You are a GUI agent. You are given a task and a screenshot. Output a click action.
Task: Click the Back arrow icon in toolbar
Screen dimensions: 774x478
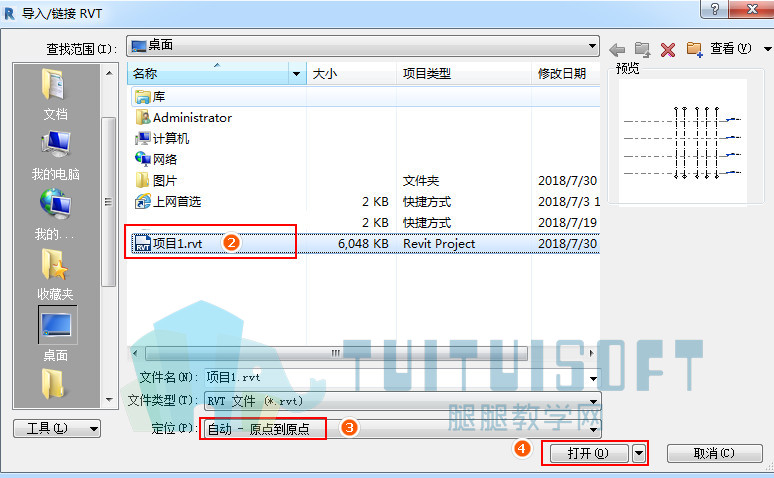[x=617, y=49]
